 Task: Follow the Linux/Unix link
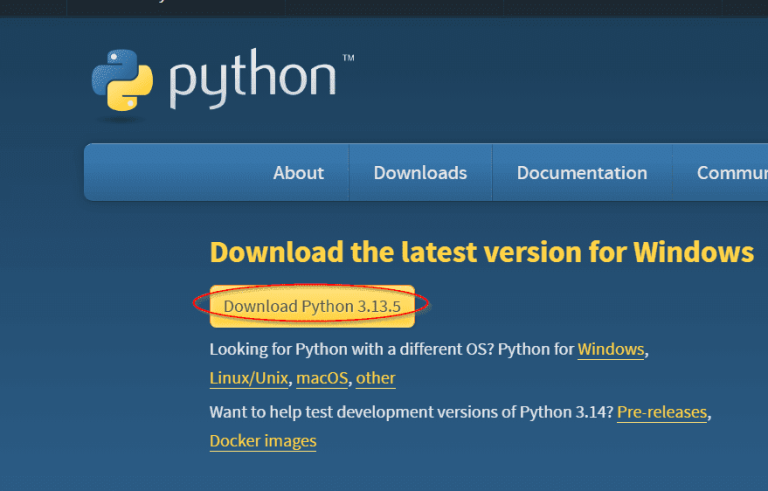click(x=249, y=378)
